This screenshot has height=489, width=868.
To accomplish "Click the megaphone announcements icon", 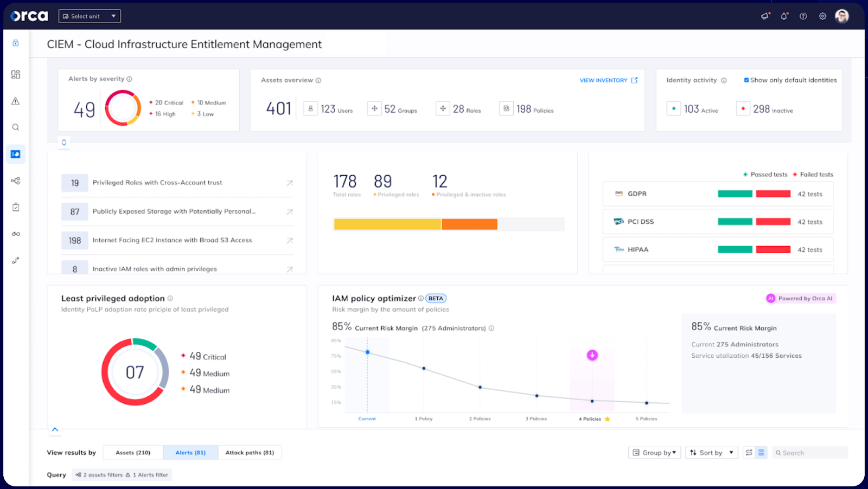I will (x=765, y=16).
